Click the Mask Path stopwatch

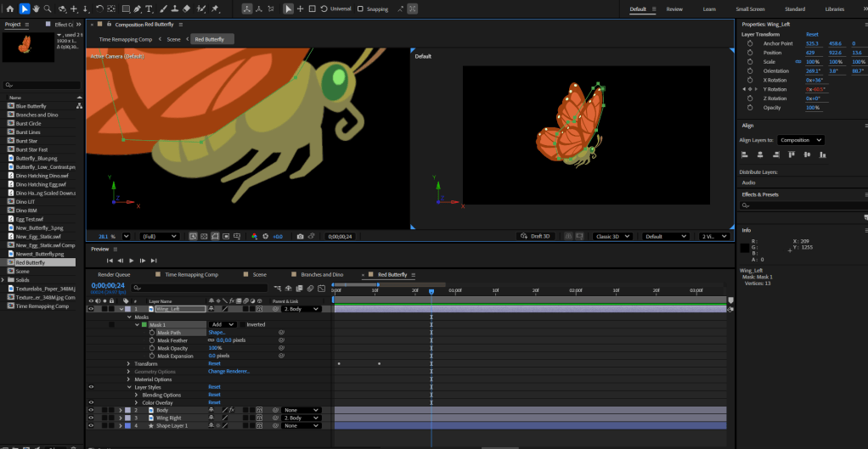pos(152,333)
